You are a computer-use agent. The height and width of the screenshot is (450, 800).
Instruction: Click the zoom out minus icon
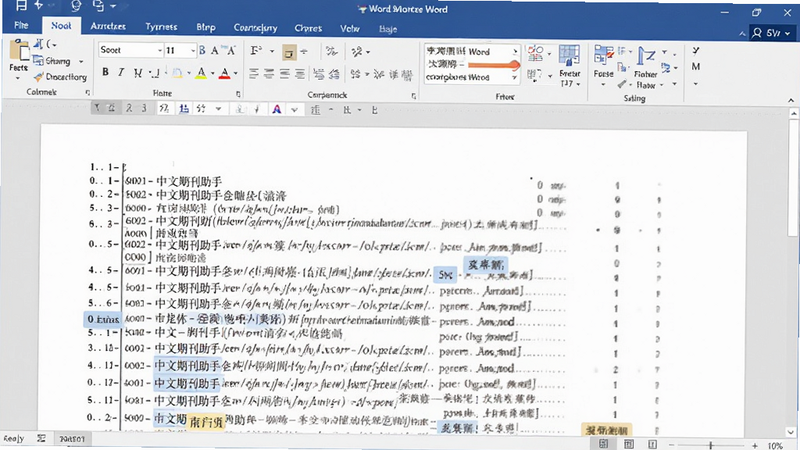pos(671,445)
